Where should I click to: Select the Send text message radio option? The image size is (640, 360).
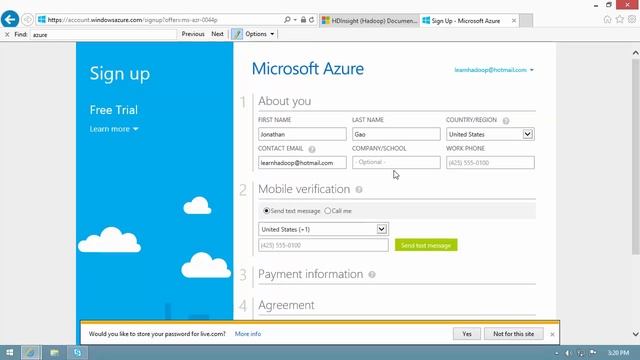coord(267,211)
